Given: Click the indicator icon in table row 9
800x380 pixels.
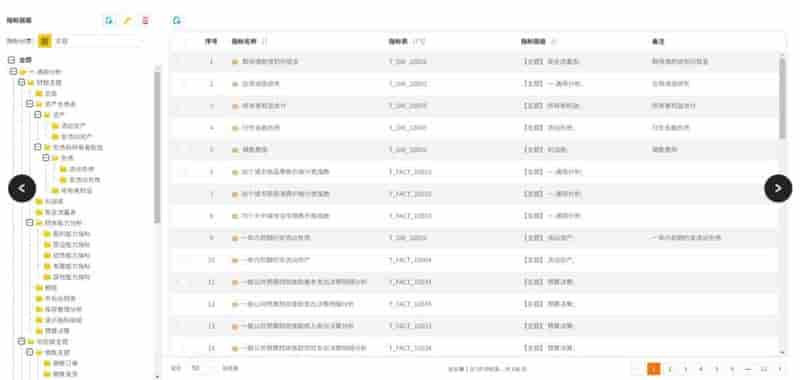Looking at the screenshot, I should (x=235, y=238).
